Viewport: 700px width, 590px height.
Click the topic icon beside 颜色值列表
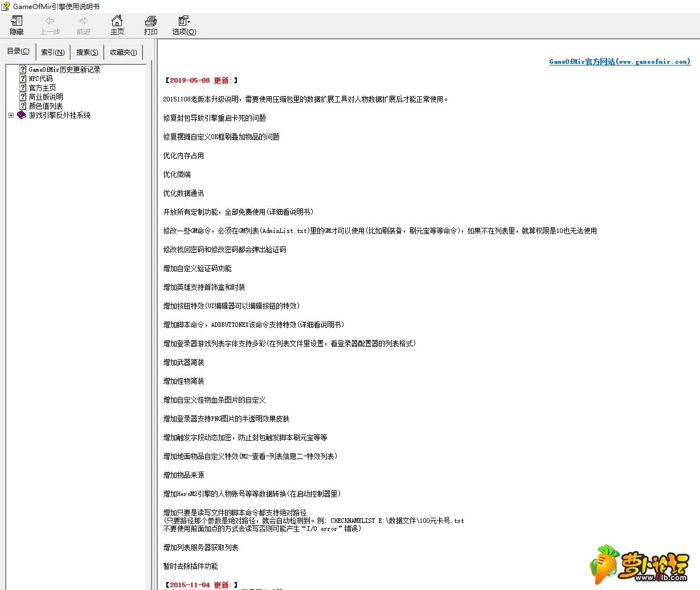pos(23,106)
